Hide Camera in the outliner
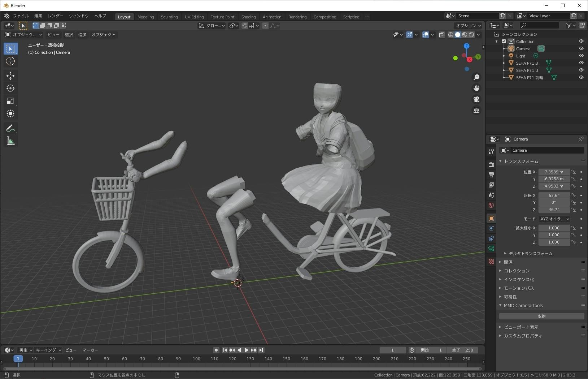Viewport: 588px width, 379px height. pyautogui.click(x=581, y=48)
